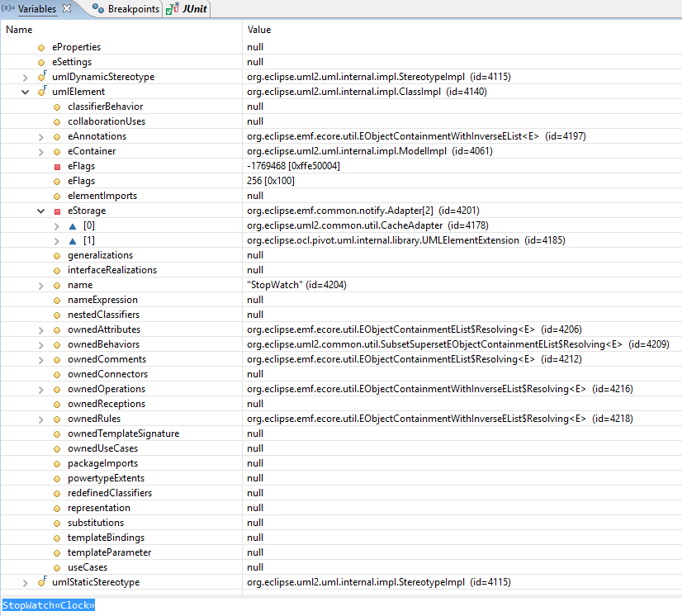Select the representation variable row
The height and width of the screenshot is (616, 682).
[x=341, y=508]
